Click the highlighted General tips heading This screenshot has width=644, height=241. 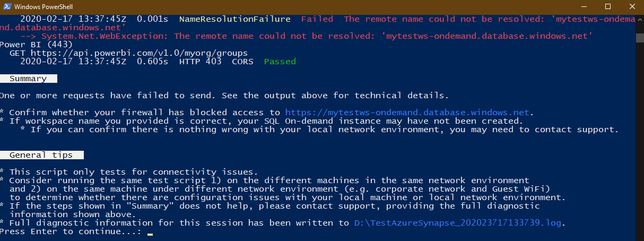pos(41,155)
